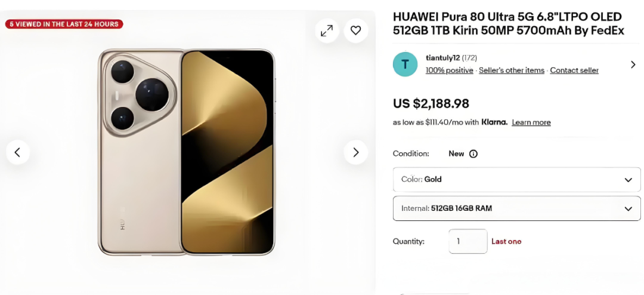Click the seller feedback count (172)

(470, 58)
